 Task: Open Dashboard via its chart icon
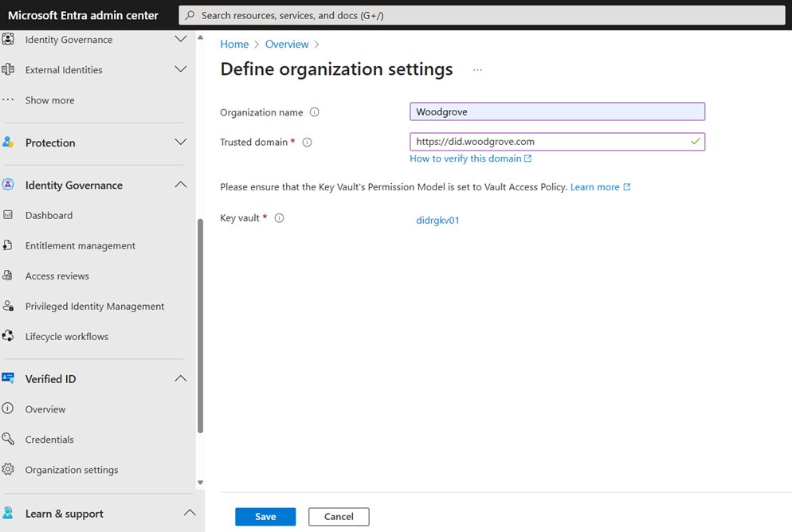[x=8, y=215]
